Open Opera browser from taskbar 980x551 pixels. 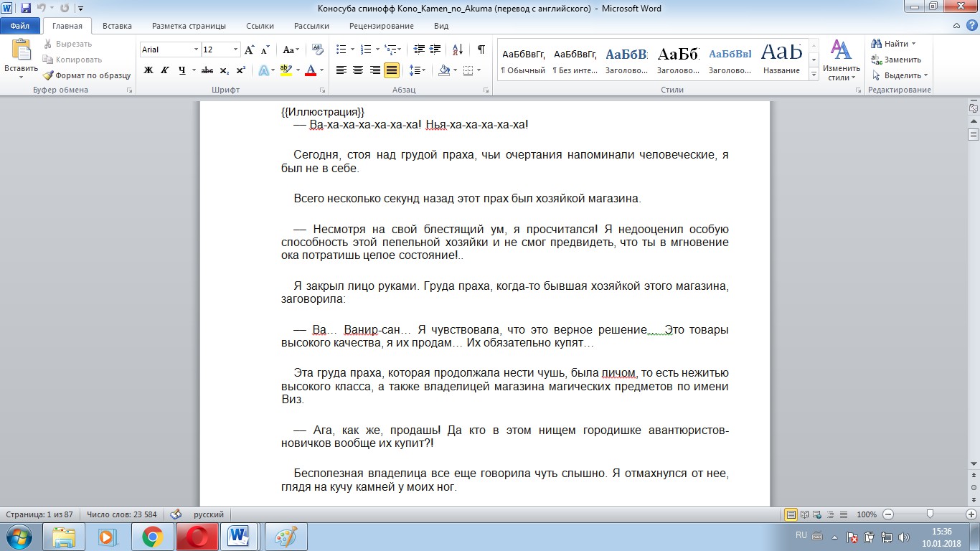point(197,537)
